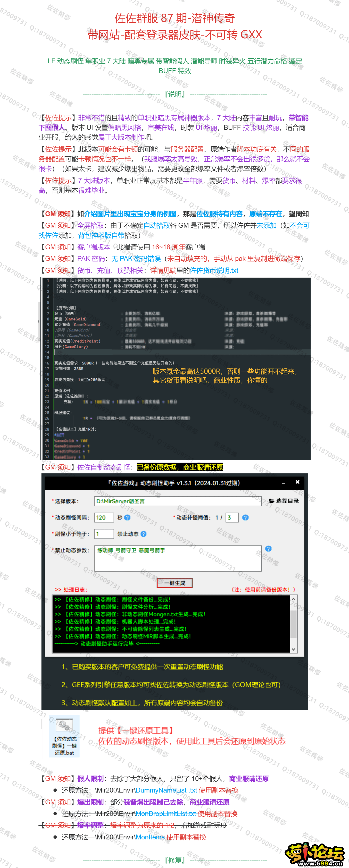Click the 处理日志 label

click(71, 590)
